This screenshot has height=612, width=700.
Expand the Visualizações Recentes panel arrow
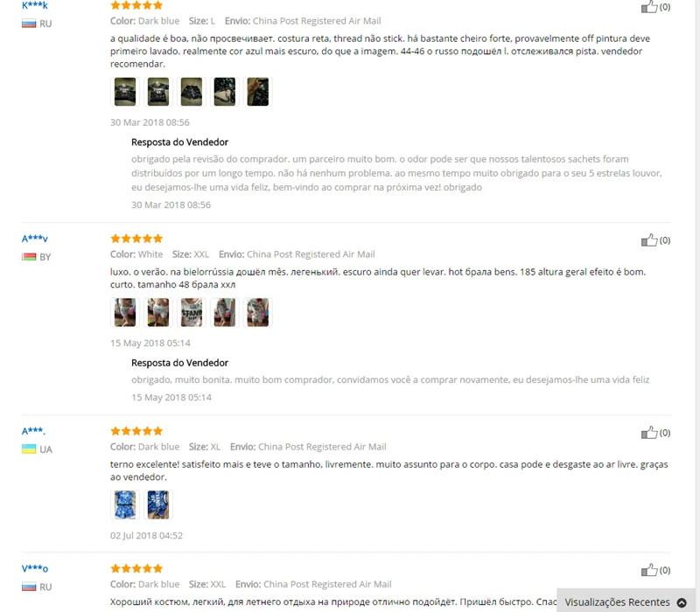point(682,602)
